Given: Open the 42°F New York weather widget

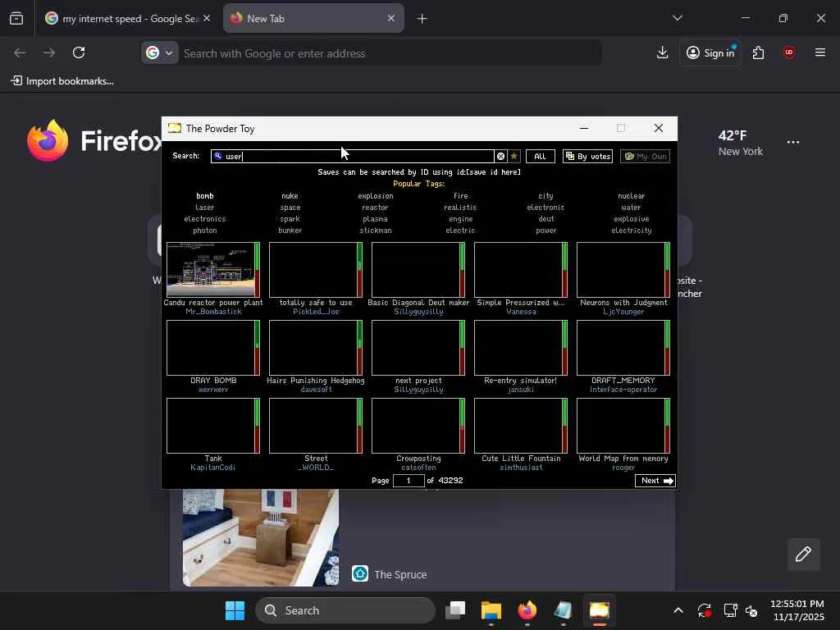Looking at the screenshot, I should point(741,143).
